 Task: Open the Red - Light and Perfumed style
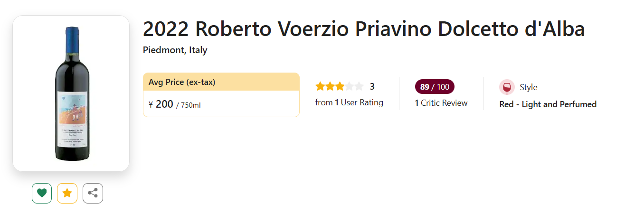pyautogui.click(x=548, y=104)
